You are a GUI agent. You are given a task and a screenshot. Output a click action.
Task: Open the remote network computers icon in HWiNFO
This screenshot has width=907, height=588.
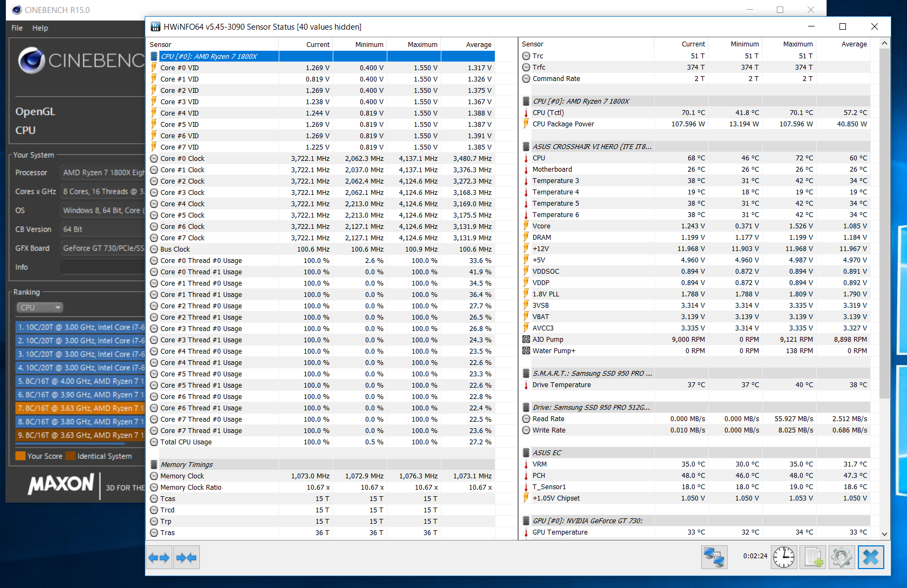point(714,557)
